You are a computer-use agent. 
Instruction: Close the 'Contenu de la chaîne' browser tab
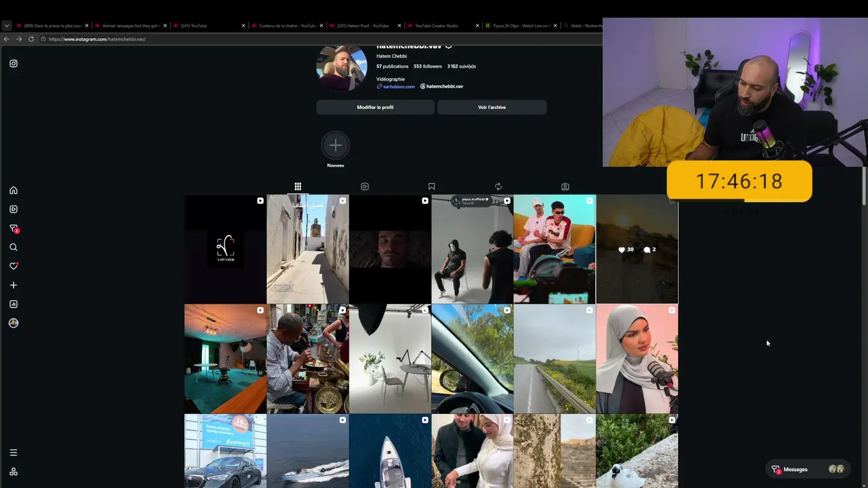click(x=321, y=26)
